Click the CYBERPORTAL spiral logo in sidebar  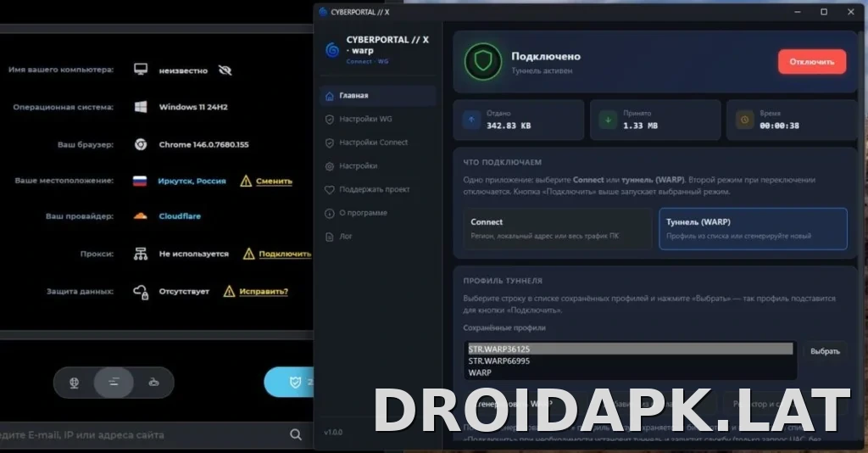(332, 50)
